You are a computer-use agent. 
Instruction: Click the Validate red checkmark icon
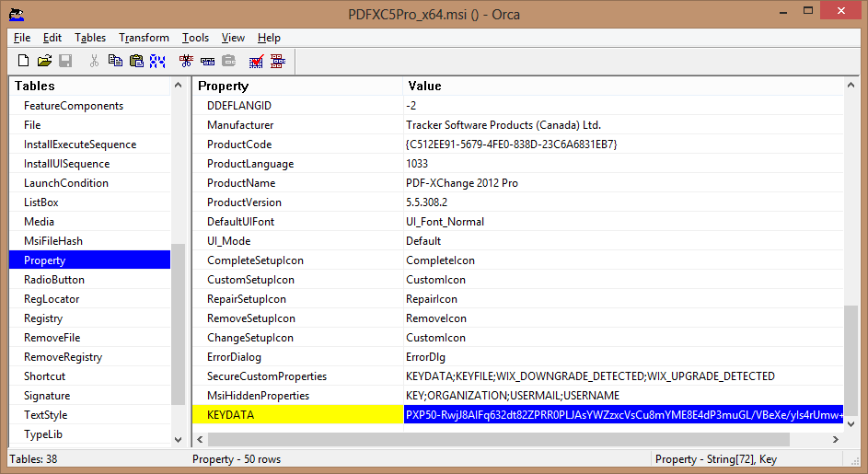[x=256, y=61]
